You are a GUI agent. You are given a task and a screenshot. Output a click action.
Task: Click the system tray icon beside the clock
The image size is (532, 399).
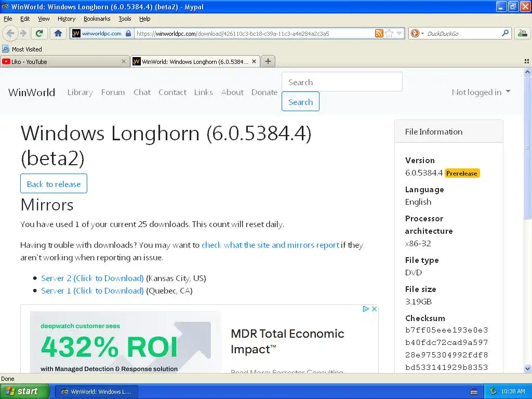(x=493, y=391)
